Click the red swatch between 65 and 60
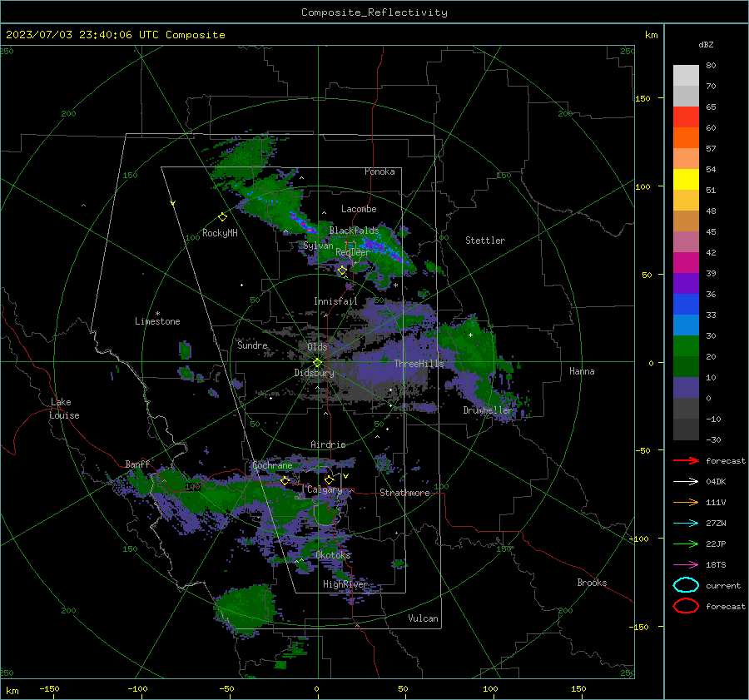This screenshot has width=749, height=700. (x=686, y=117)
